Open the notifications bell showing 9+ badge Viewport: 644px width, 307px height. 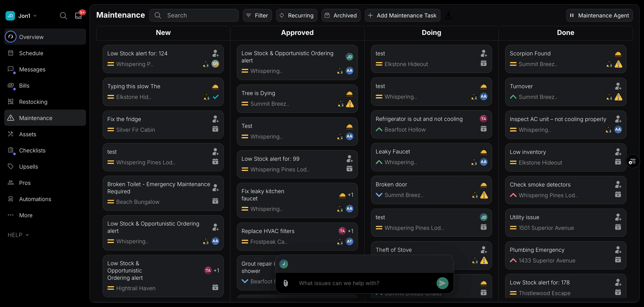78,15
